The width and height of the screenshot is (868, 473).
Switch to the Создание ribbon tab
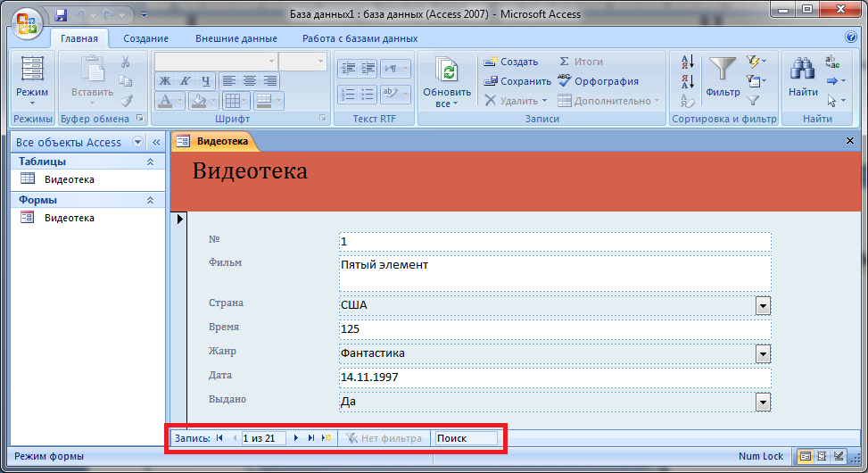pos(145,38)
